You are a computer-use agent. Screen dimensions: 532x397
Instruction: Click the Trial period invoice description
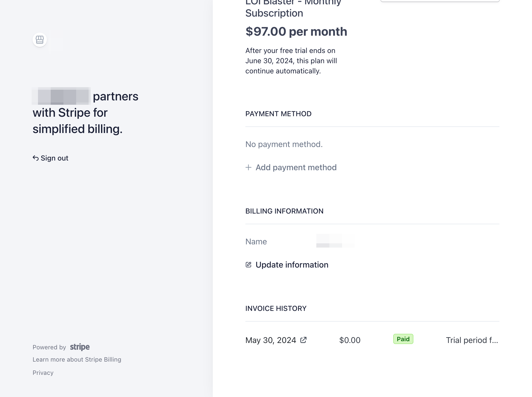pos(472,340)
